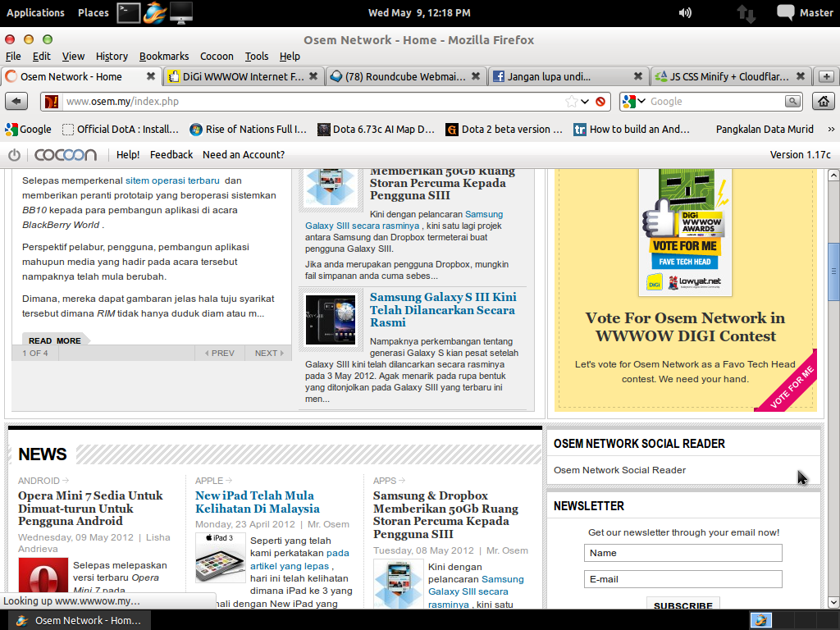Viewport: 840px width, 630px height.
Task: Open Cocoon Help! link
Action: pos(128,155)
